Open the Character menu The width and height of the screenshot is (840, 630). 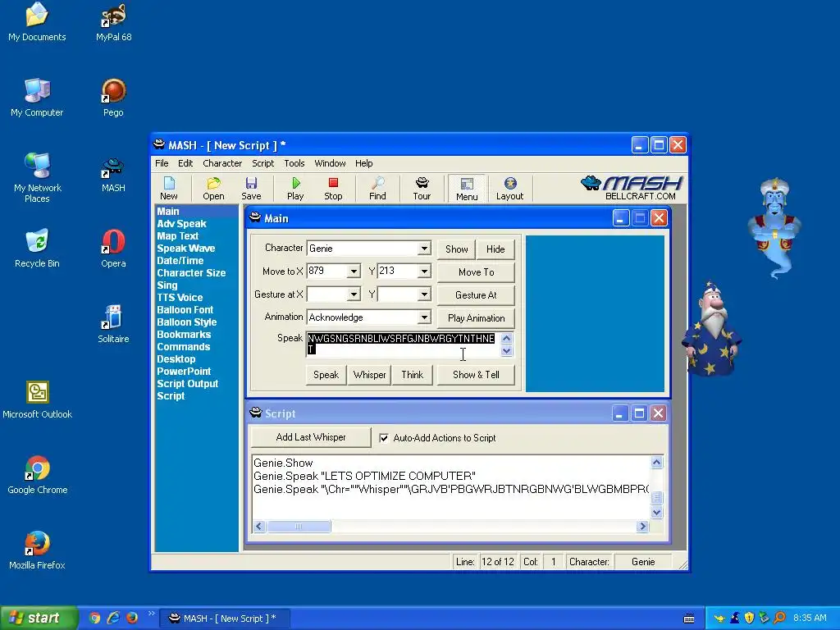(x=222, y=163)
